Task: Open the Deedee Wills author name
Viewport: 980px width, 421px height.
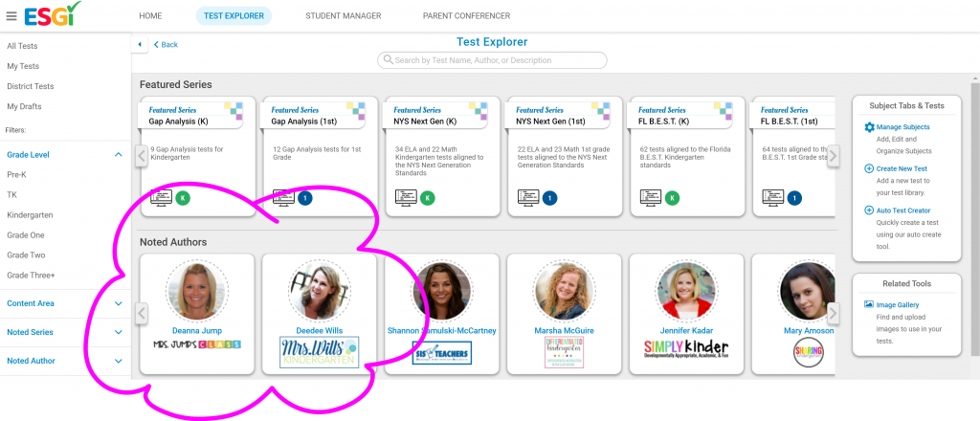Action: [x=320, y=330]
